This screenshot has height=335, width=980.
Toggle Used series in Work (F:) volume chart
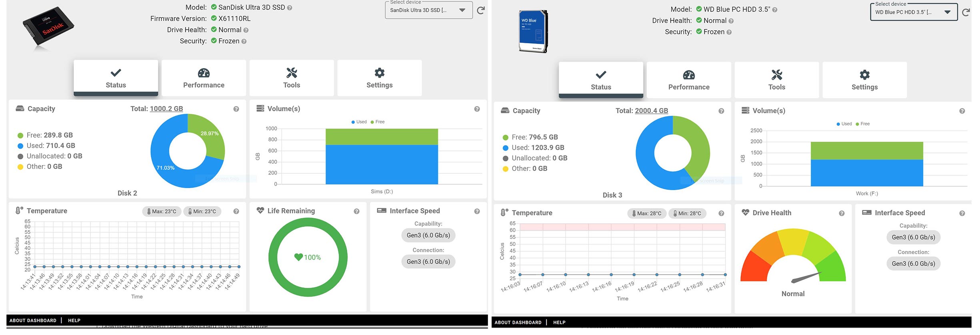pyautogui.click(x=844, y=124)
